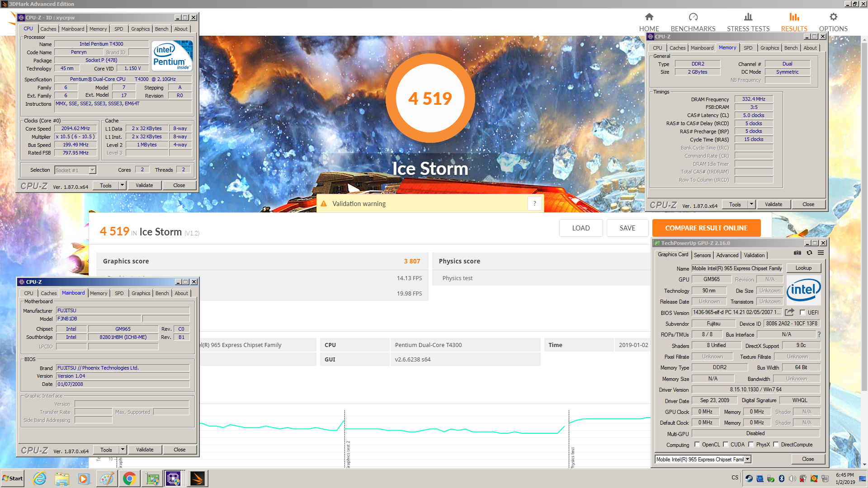Screen dimensions: 868x488
Task: Open volume speaker tray icon
Action: coord(792,479)
